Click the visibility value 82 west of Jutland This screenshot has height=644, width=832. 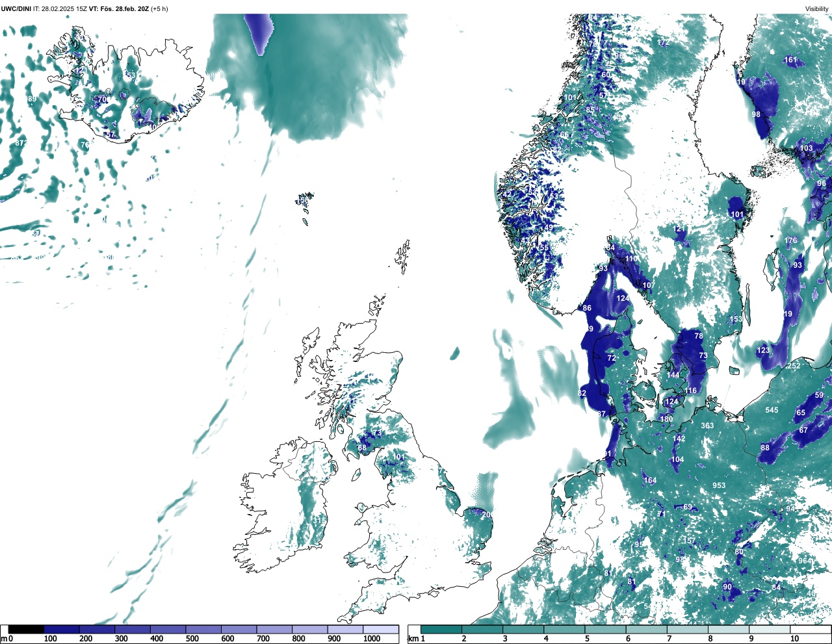click(x=582, y=393)
